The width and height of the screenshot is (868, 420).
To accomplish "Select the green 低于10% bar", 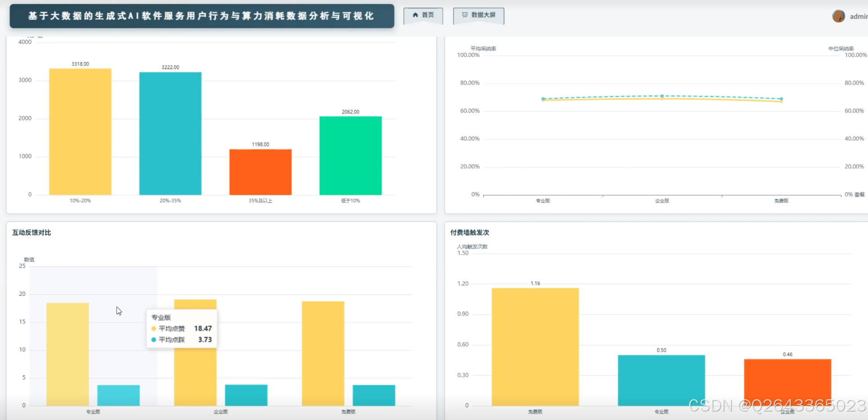I will point(351,156).
